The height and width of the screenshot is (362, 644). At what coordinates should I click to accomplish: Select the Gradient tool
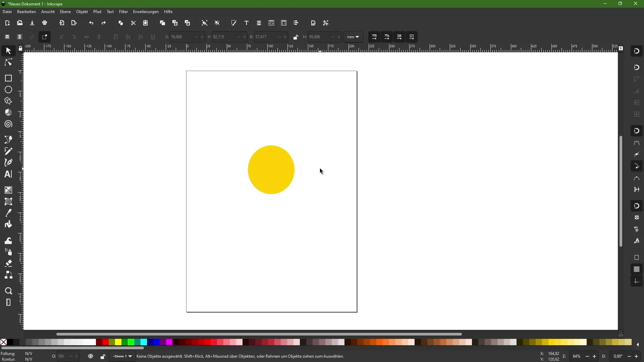tap(8, 190)
